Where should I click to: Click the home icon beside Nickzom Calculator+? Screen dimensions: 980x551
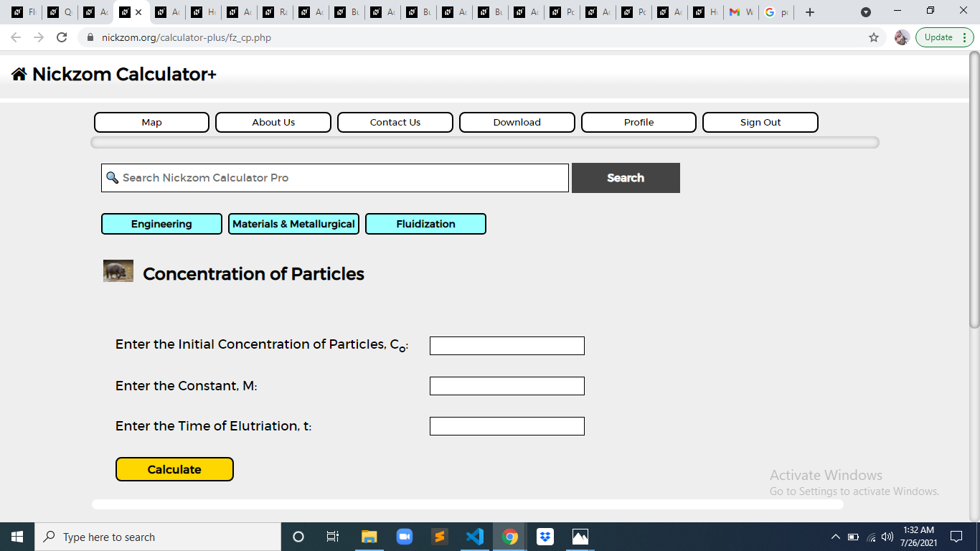tap(19, 74)
